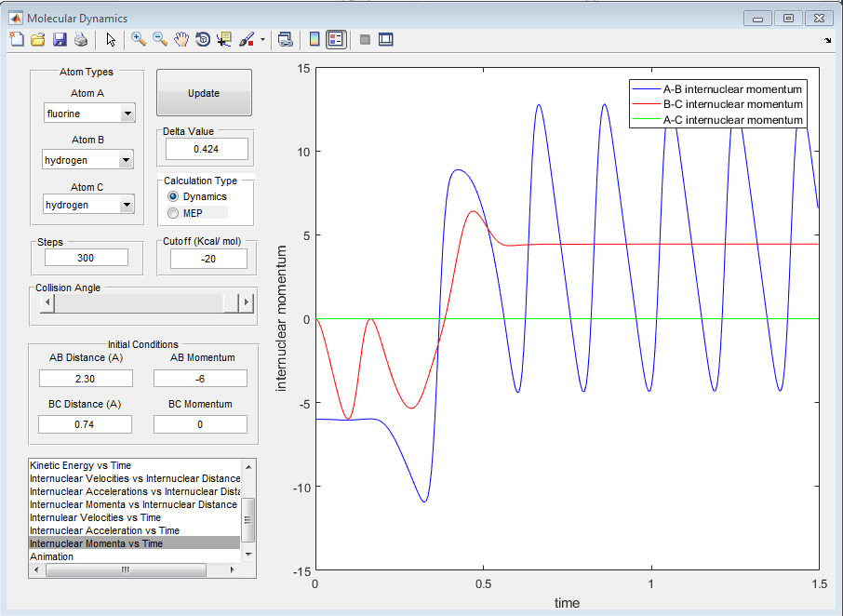Enable the Data Cursor tool

pyautogui.click(x=223, y=39)
